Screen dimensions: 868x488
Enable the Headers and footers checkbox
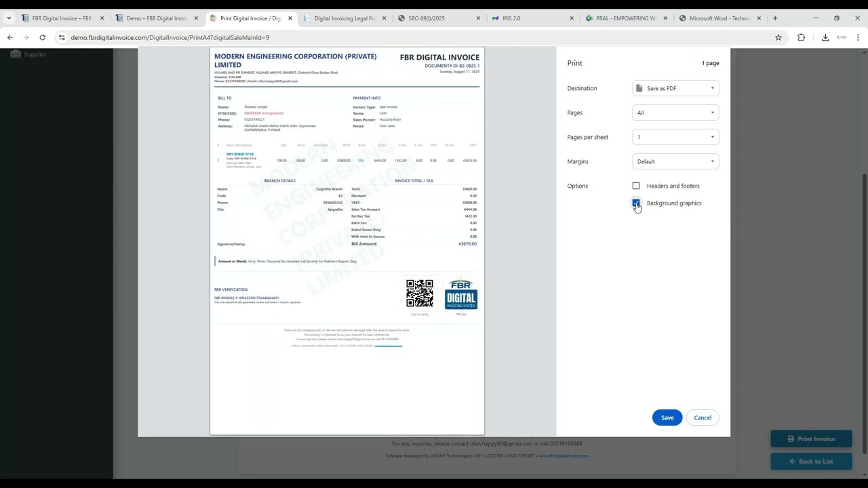coord(636,186)
